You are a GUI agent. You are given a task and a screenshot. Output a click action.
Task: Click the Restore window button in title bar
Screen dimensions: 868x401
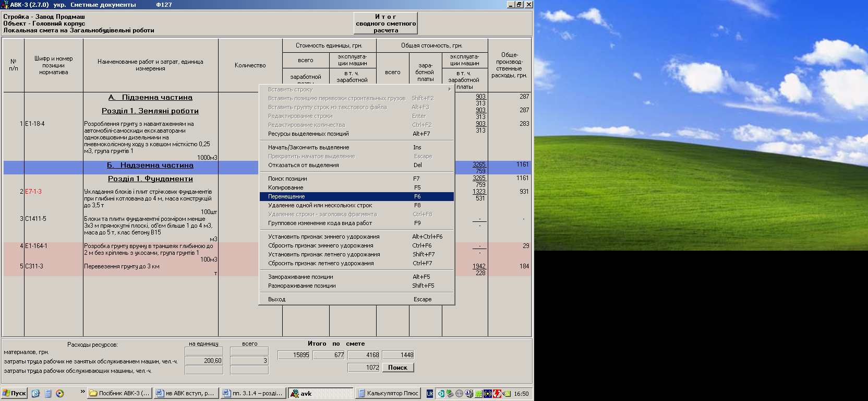click(520, 4)
